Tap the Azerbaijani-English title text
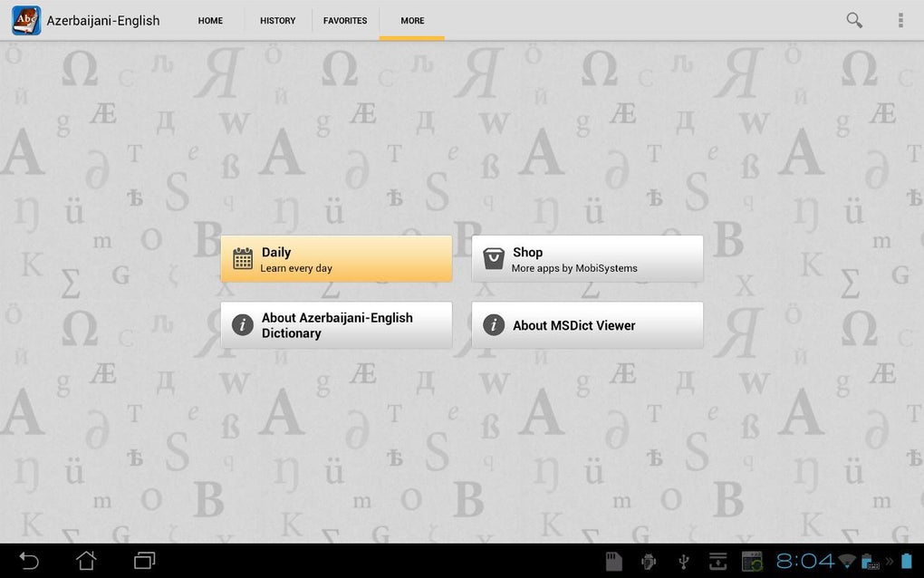The width and height of the screenshot is (924, 578). [103, 21]
